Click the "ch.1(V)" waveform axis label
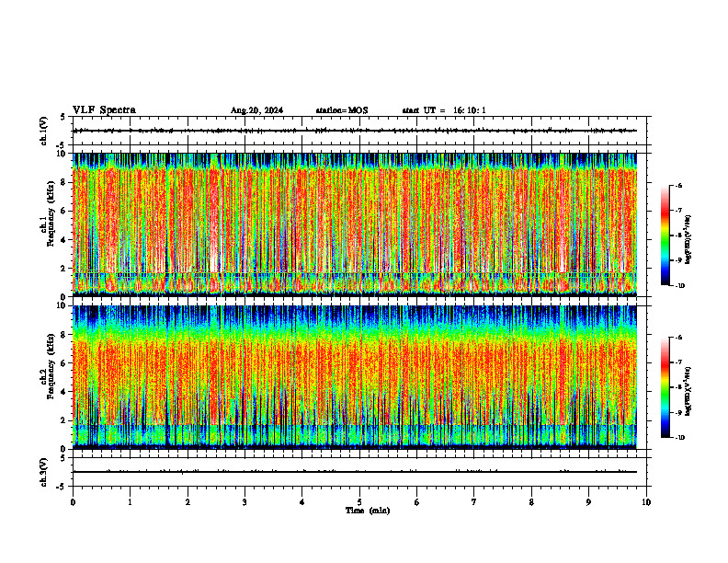The width and height of the screenshot is (728, 563). (43, 131)
